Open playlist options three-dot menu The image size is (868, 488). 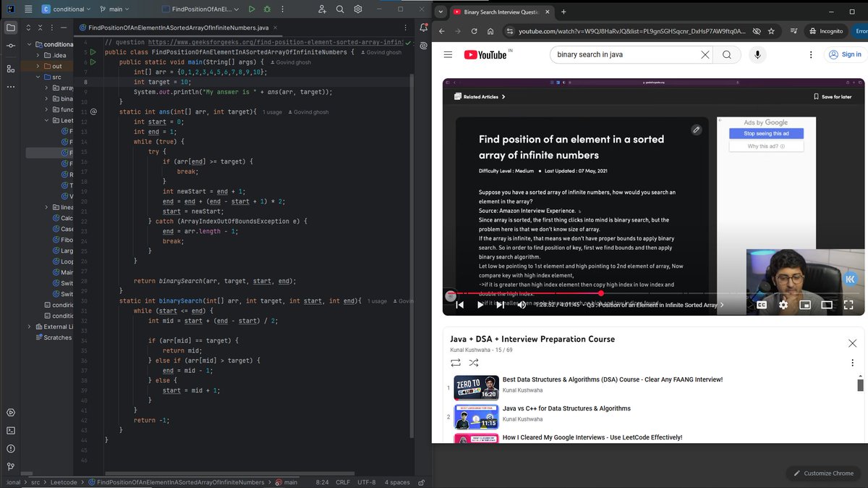point(852,362)
